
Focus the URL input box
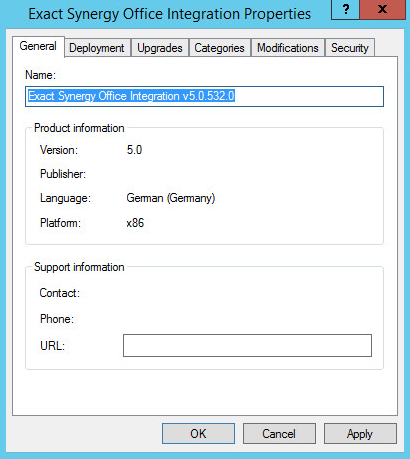(247, 345)
